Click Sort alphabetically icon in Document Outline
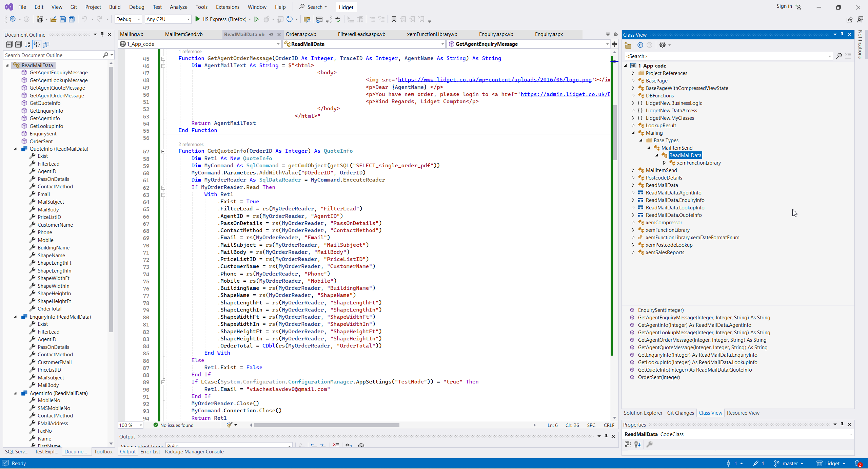The image size is (868, 469). pyautogui.click(x=27, y=44)
